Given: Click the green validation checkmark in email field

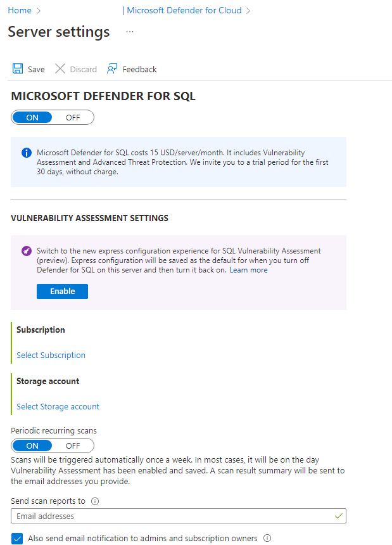Looking at the screenshot, I should click(338, 516).
